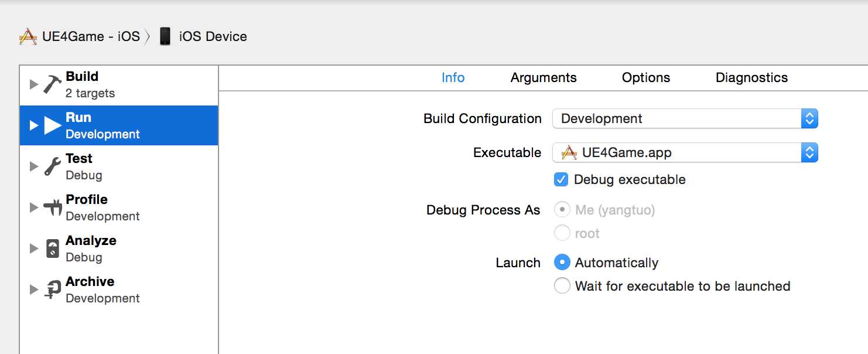Switch to the Arguments tab
Screen dimensions: 868x354
click(x=544, y=78)
